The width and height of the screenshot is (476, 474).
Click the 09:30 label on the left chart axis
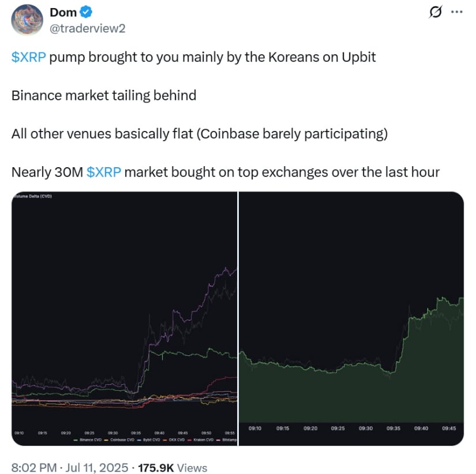(113, 433)
